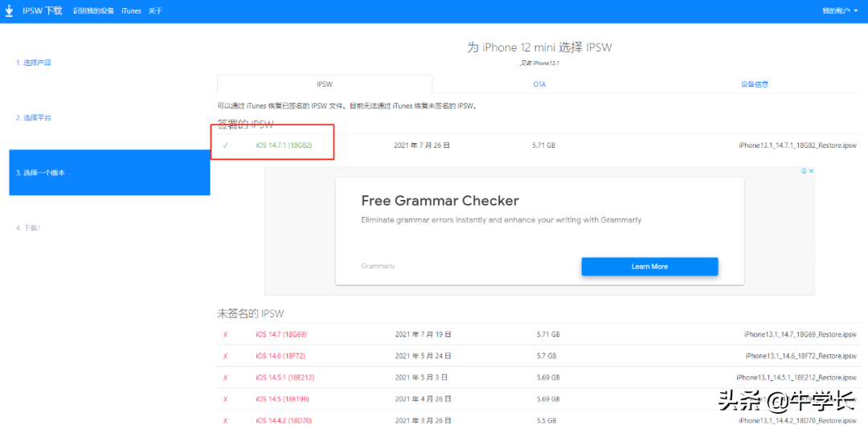Click the 5.71 GB size of iOS 14.7
868x425 pixels.
point(548,334)
